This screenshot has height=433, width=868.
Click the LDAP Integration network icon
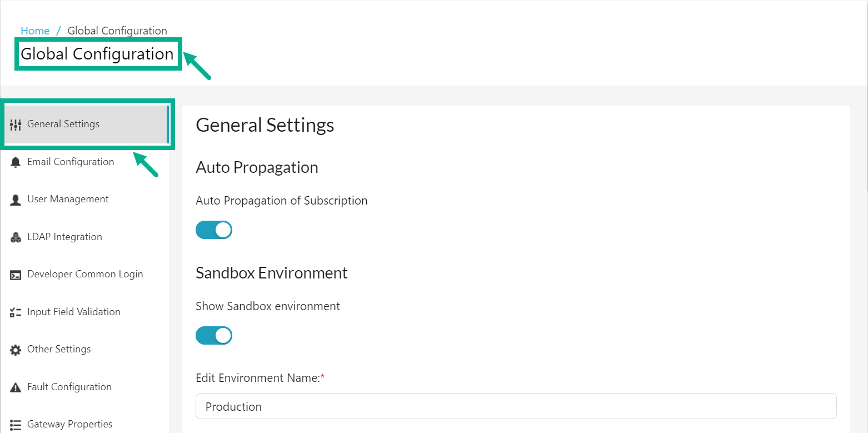tap(16, 236)
